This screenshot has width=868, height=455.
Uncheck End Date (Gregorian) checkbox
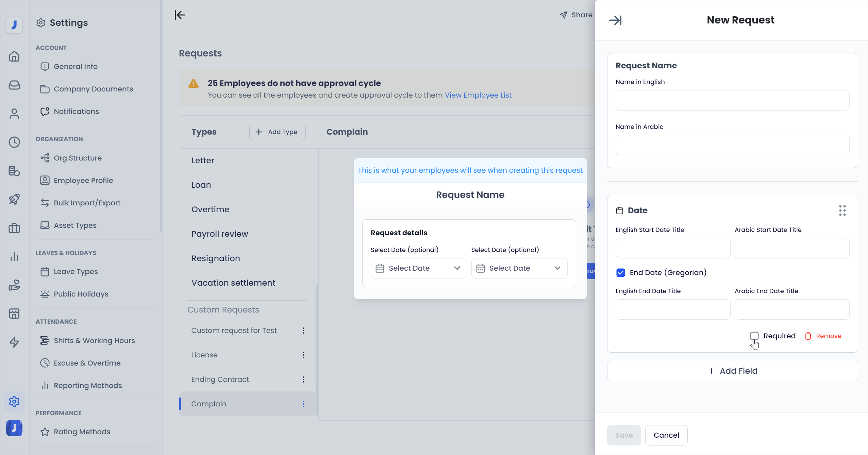click(621, 273)
